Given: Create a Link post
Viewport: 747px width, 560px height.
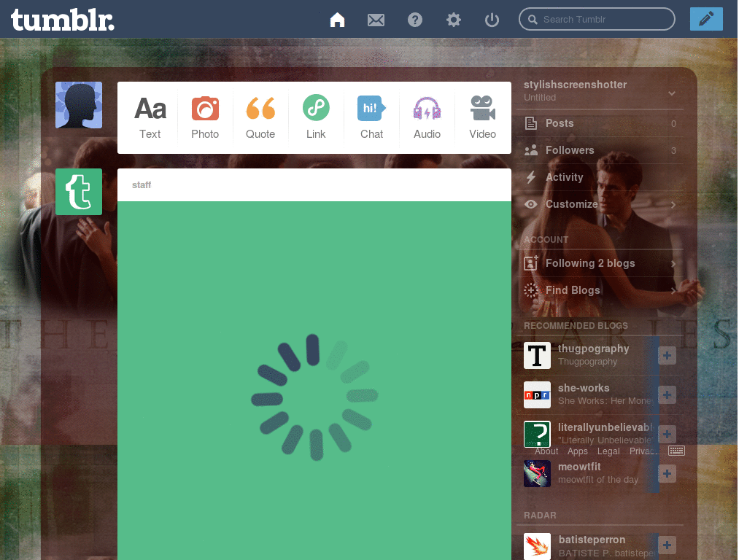Looking at the screenshot, I should click(316, 117).
